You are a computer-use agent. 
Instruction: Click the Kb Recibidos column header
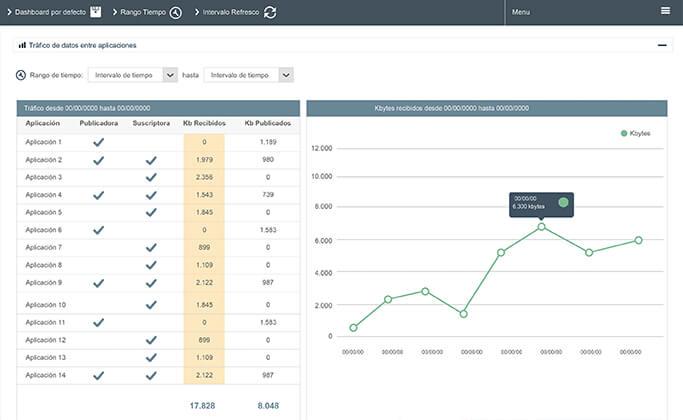pos(204,123)
